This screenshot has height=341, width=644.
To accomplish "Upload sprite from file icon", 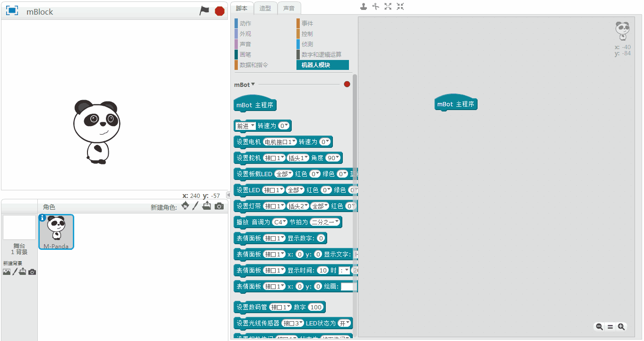I will (x=207, y=206).
